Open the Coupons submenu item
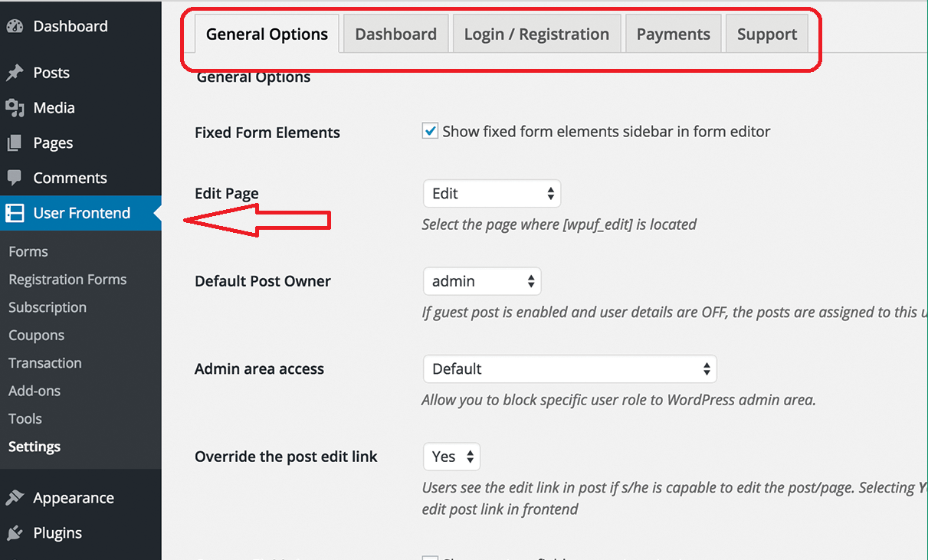The image size is (928, 560). tap(36, 336)
